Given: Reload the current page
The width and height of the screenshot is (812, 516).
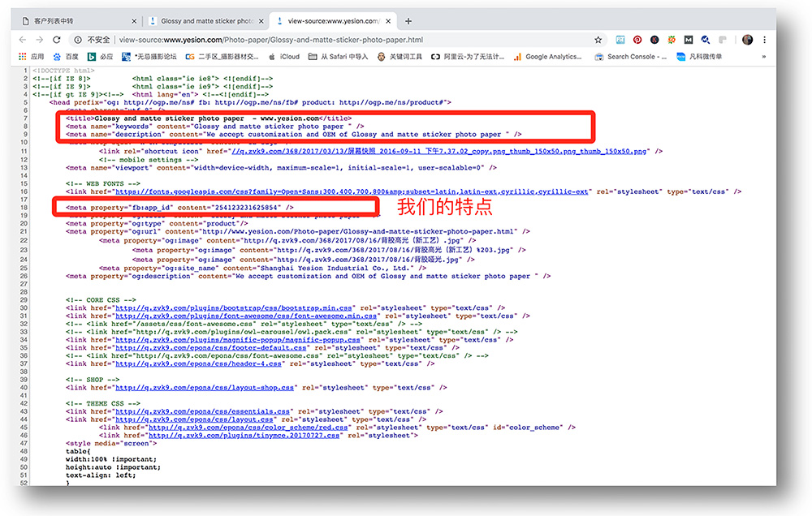Looking at the screenshot, I should [x=57, y=40].
